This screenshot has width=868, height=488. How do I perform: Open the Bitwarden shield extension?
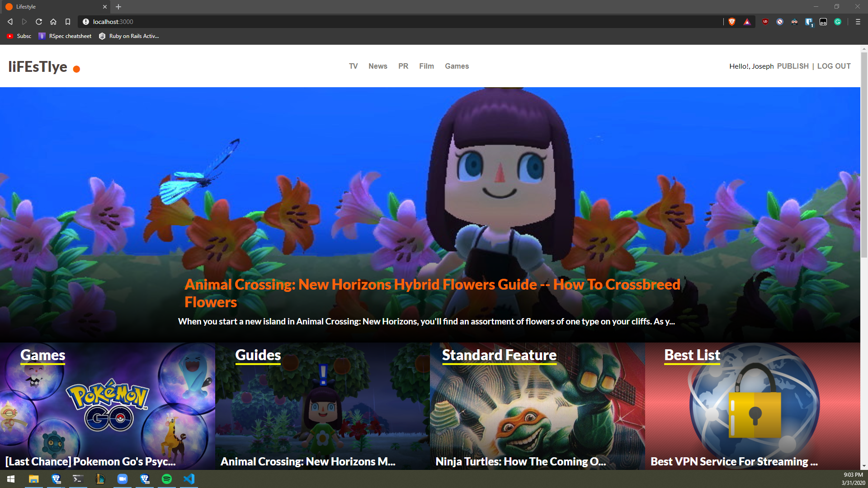tap(809, 22)
